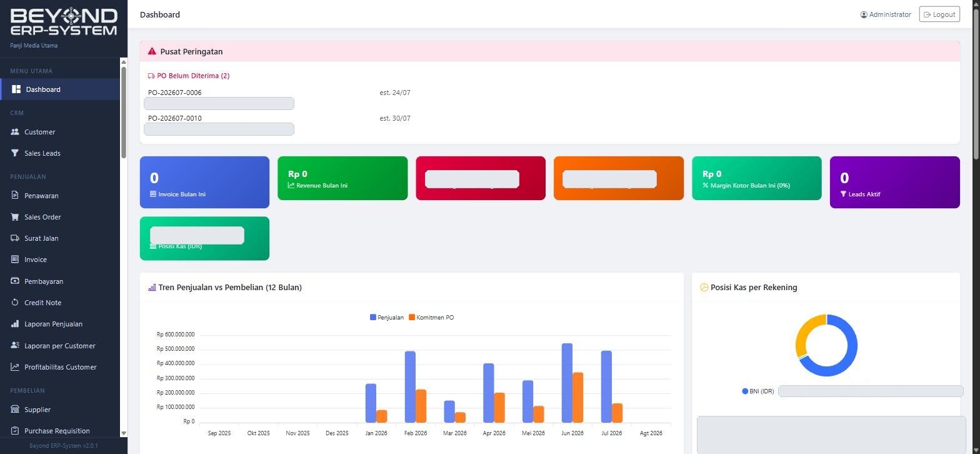980x454 pixels.
Task: Click the Invoice Bulan Ini card
Action: pos(205,182)
